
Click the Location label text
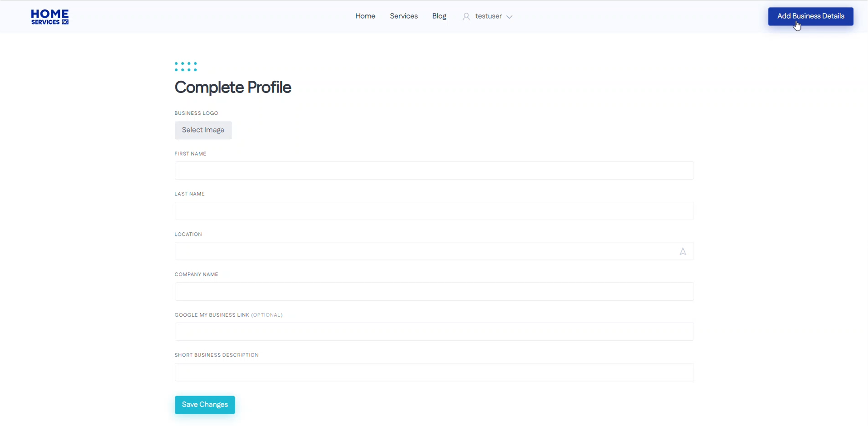pyautogui.click(x=188, y=234)
